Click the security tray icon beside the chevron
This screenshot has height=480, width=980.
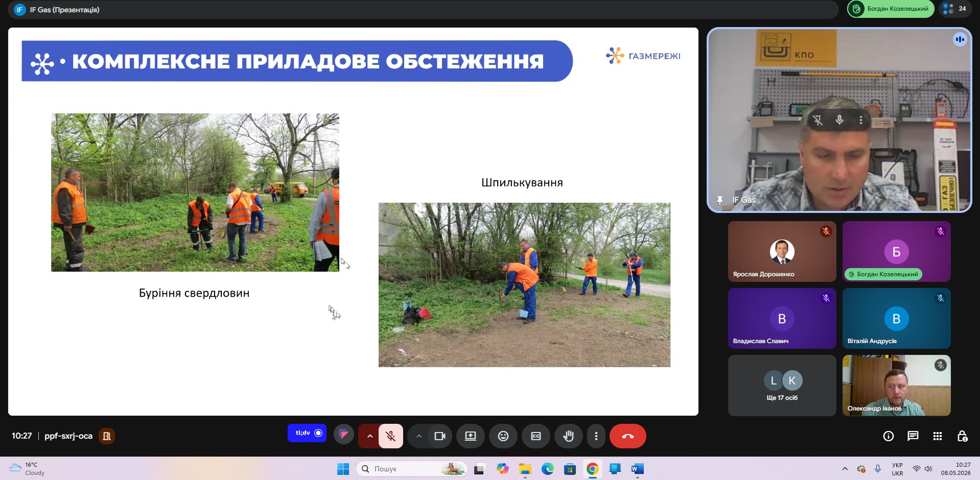point(861,469)
